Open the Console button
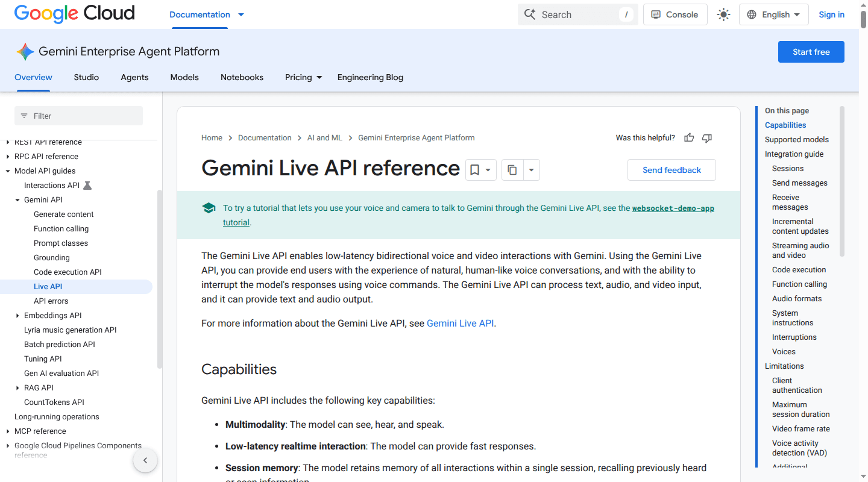 675,14
